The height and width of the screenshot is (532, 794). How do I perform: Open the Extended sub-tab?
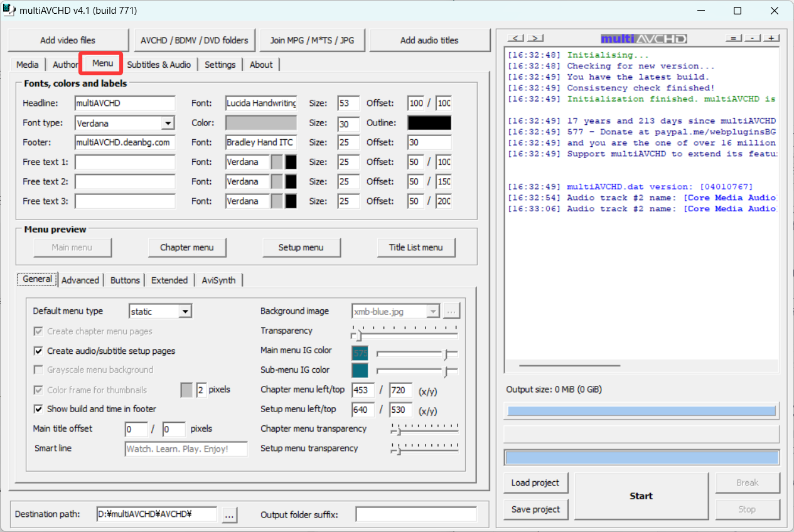169,280
